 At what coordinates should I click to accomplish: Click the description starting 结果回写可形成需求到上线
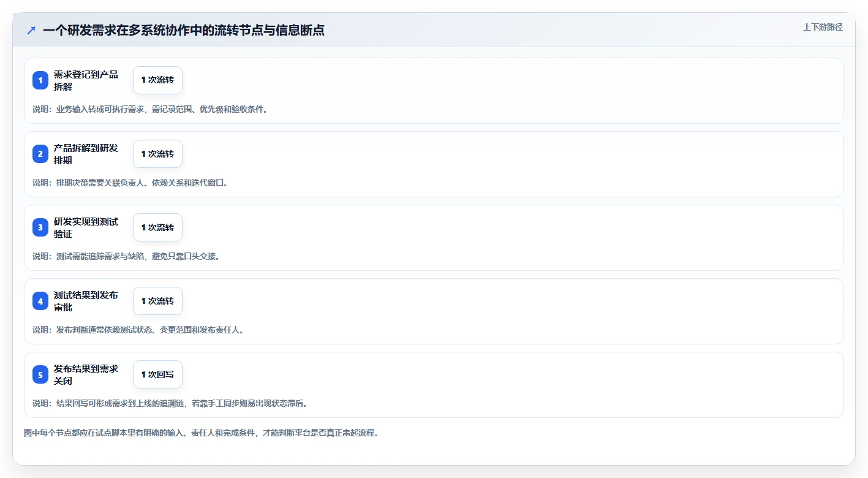[x=170, y=403]
